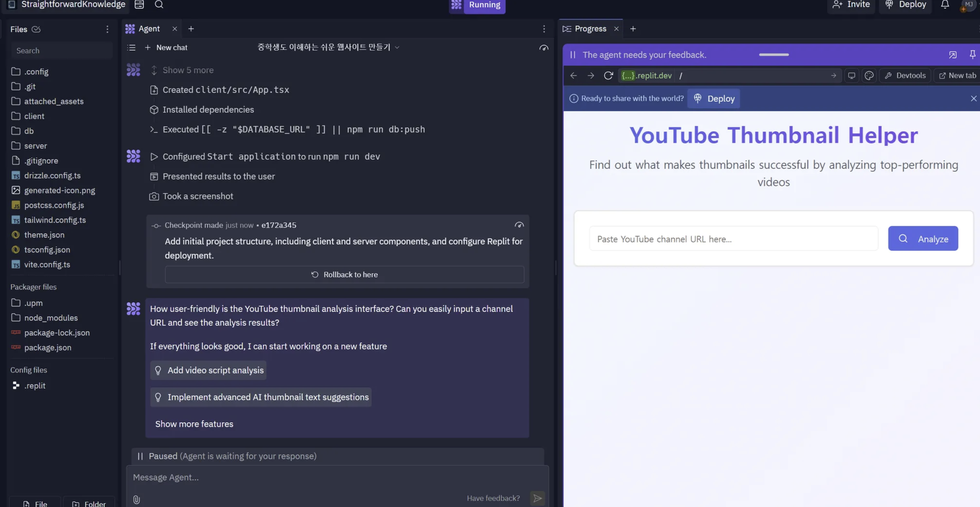Toggle chat history list icon
980x507 pixels.
[131, 48]
